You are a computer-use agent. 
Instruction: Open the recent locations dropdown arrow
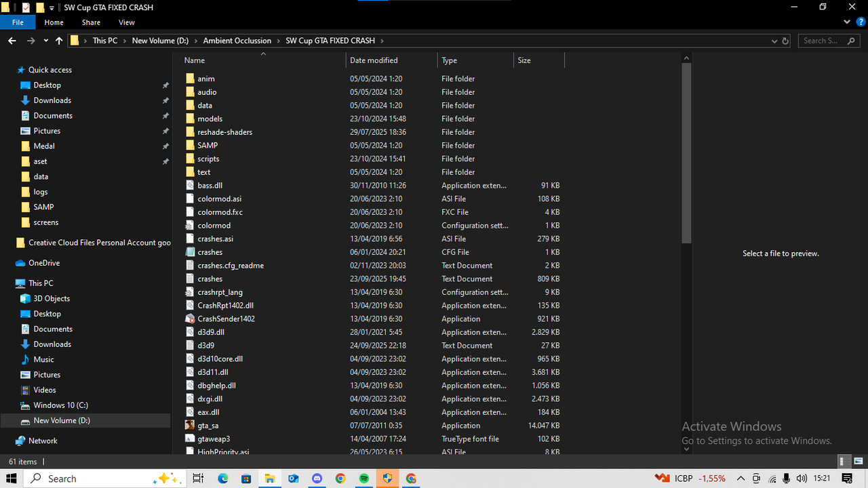pos(46,41)
